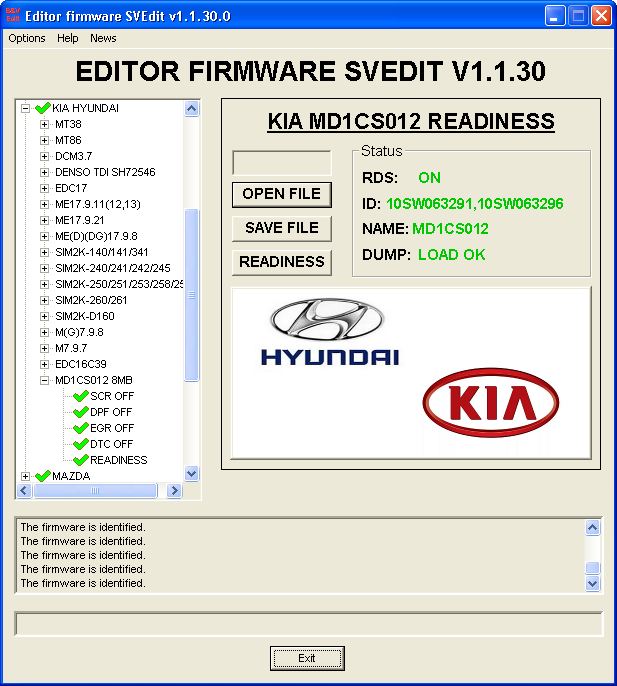617x686 pixels.
Task: Click the NAME value MD1CS012
Action: (x=450, y=229)
